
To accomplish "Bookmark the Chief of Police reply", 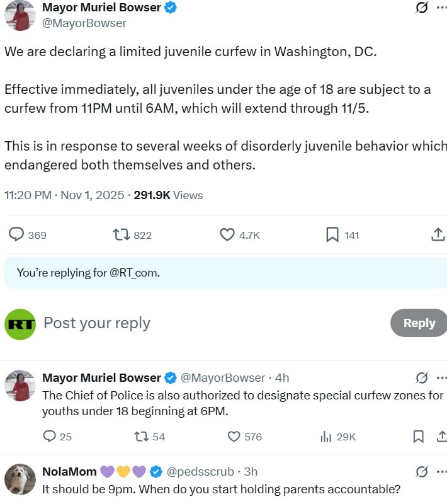I will 419,437.
